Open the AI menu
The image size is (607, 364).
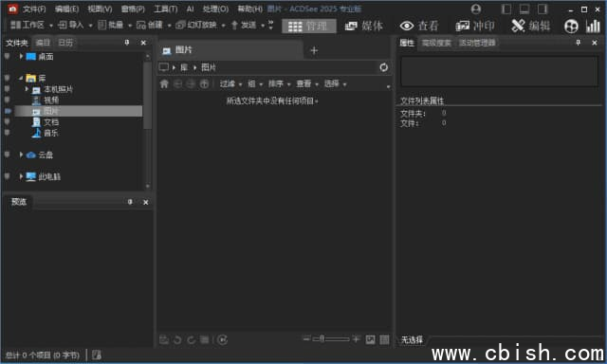pos(190,9)
